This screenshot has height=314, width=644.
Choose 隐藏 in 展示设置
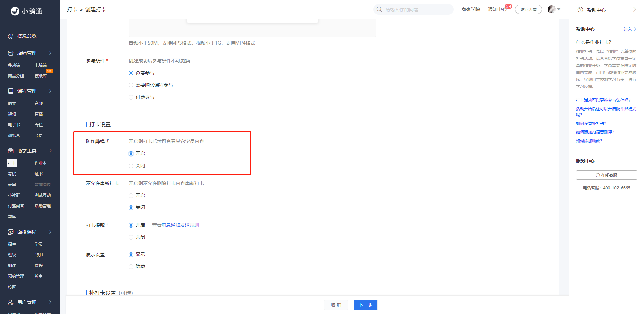point(131,267)
